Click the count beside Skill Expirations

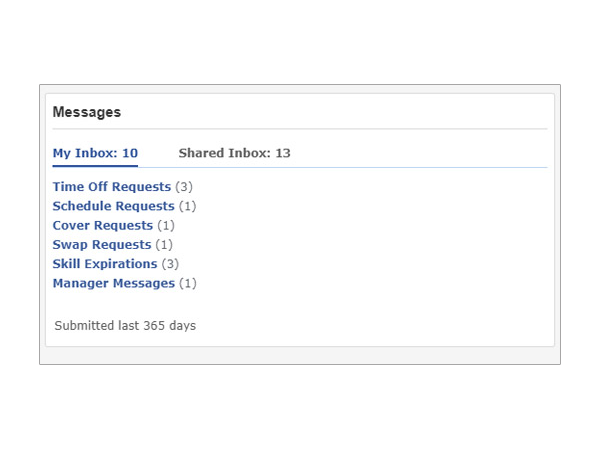[x=170, y=264]
